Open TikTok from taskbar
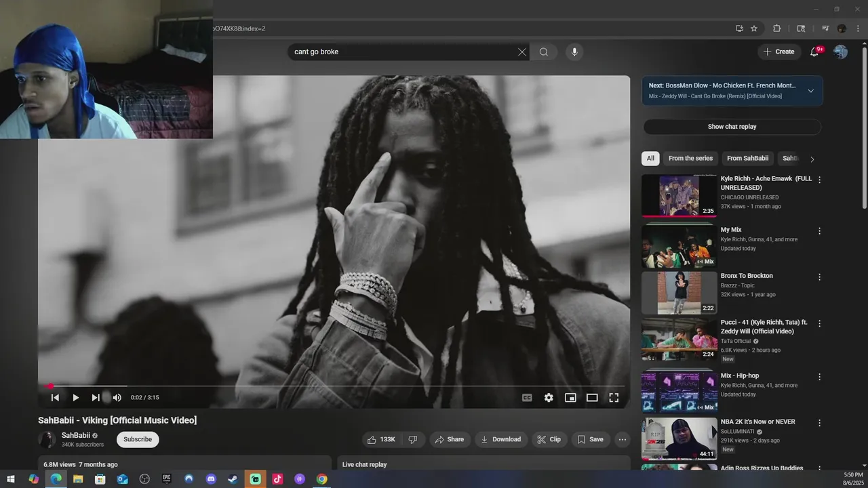 [x=277, y=479]
